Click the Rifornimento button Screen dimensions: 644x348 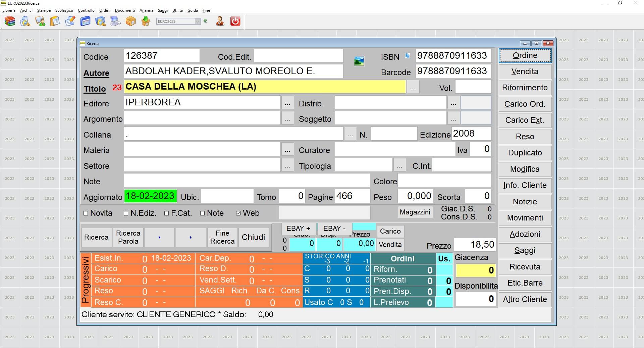(525, 88)
